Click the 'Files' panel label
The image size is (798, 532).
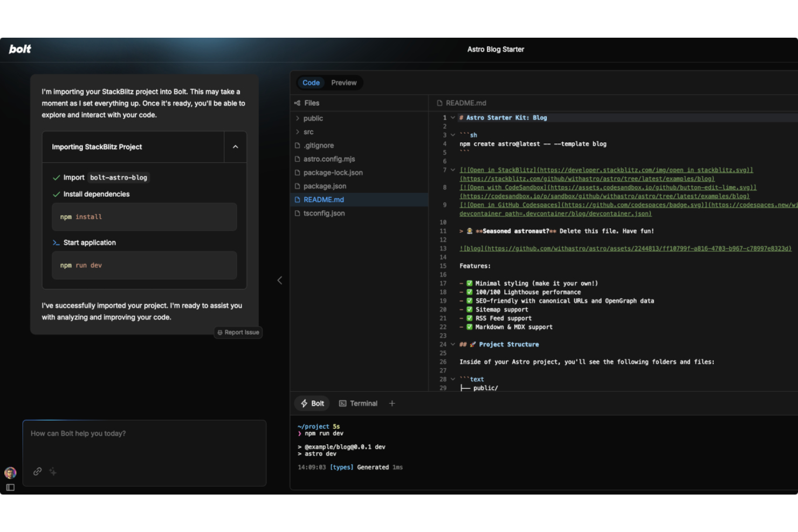(x=312, y=103)
